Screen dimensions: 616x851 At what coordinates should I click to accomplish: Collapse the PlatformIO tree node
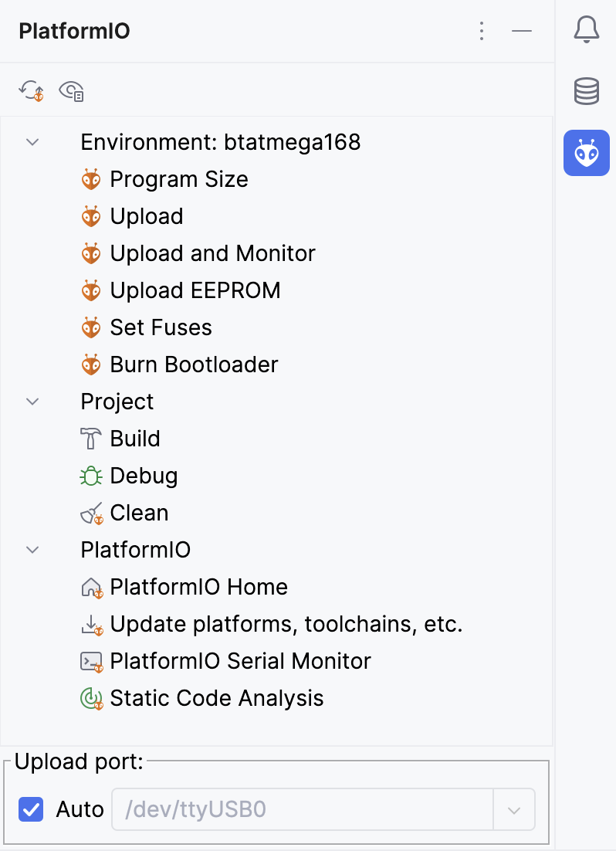pos(32,550)
